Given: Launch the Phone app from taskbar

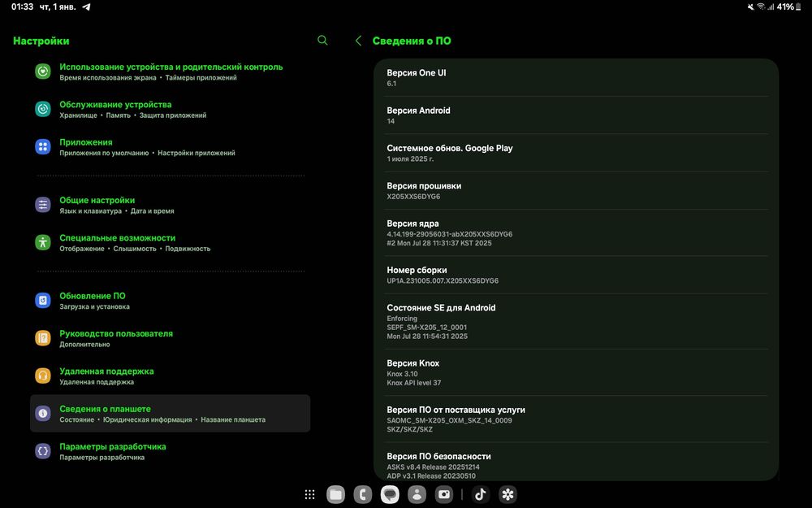Looking at the screenshot, I should point(363,494).
